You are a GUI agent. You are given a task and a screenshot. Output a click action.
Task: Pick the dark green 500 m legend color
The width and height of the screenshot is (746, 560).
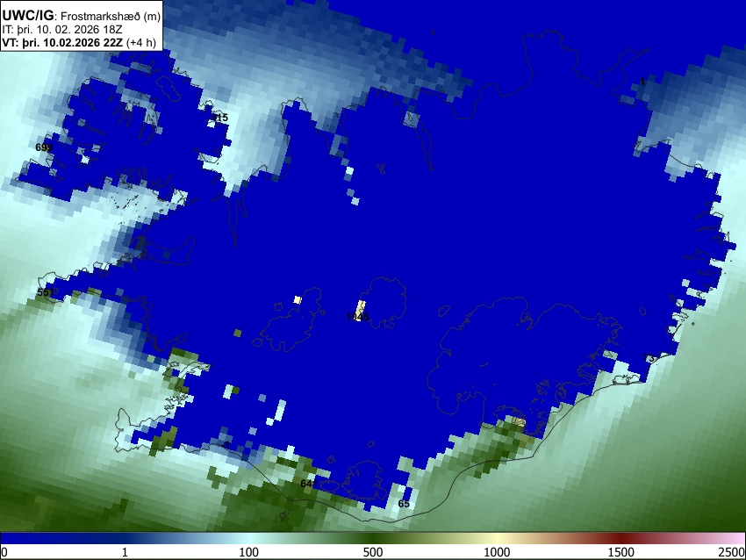373,538
